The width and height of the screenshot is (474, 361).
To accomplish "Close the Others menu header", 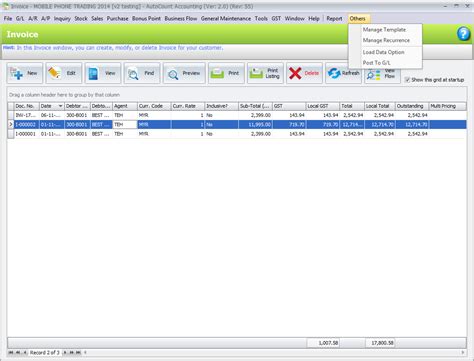I will [x=358, y=19].
